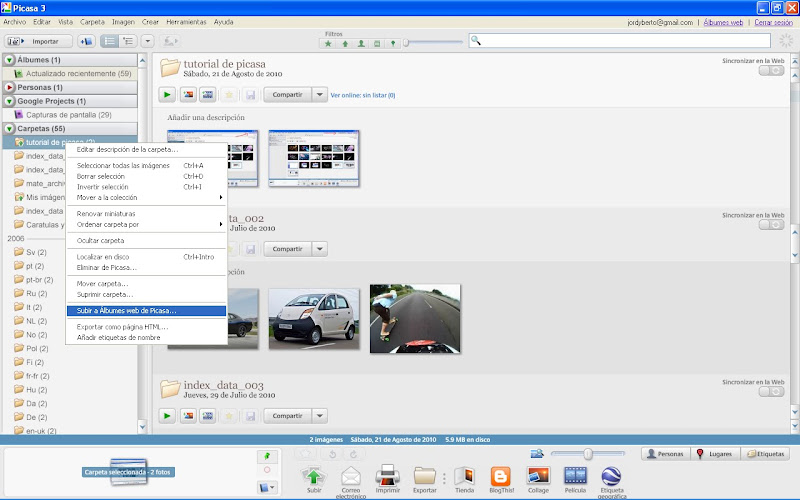Click the Imprimir printer icon

(387, 480)
